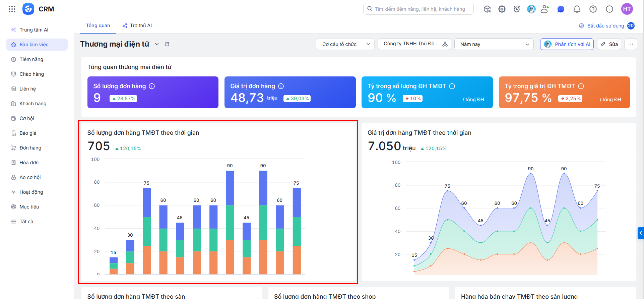Viewport: 644px width, 299px height.
Task: Expand the right side panel arrow
Action: pos(641,233)
